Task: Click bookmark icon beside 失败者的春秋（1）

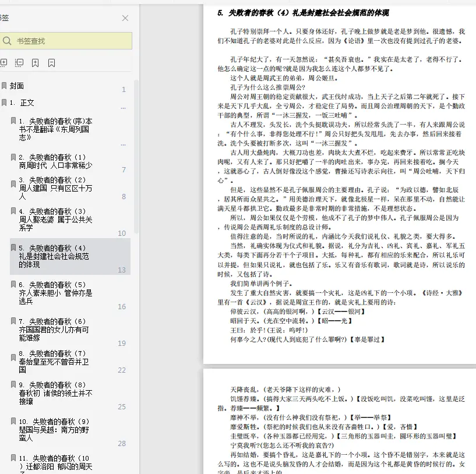Action: coord(13,157)
